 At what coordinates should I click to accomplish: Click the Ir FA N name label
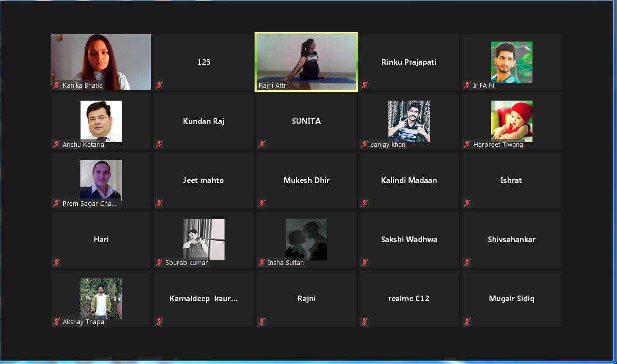pos(484,86)
